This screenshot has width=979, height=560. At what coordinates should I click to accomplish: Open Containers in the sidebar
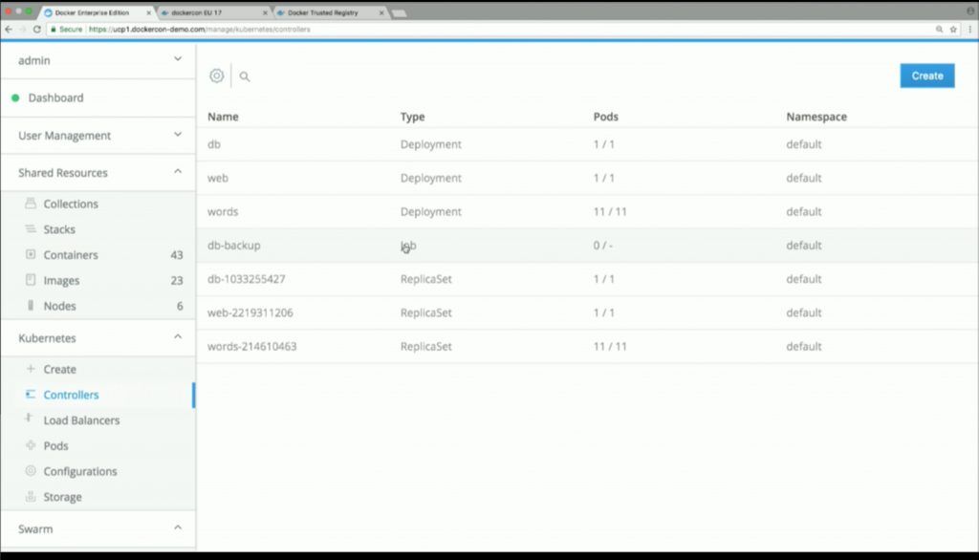(71, 255)
